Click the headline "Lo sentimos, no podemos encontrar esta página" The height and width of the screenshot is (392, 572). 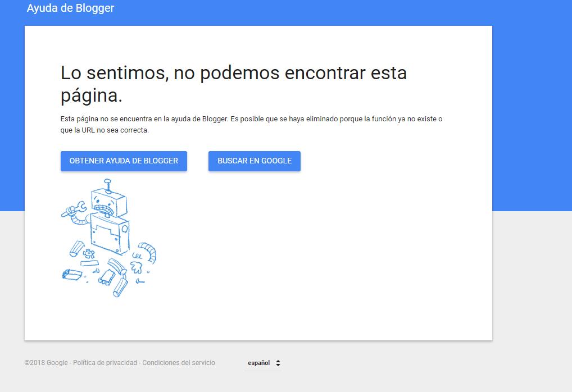pyautogui.click(x=233, y=83)
